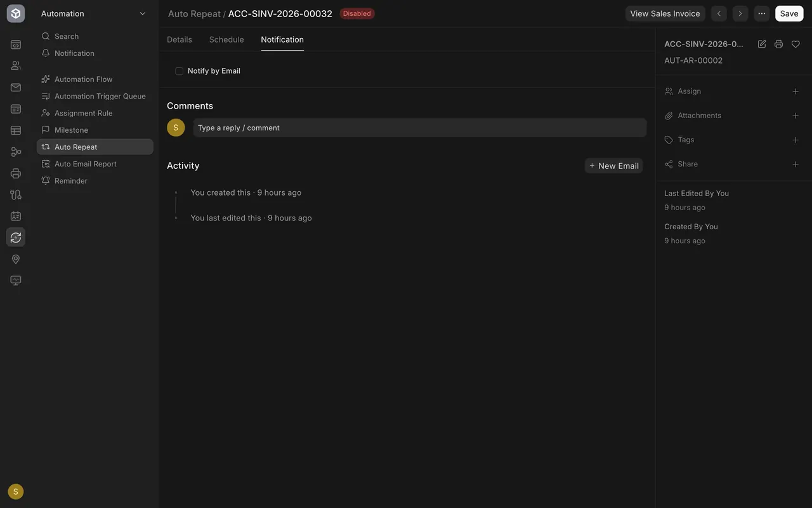Click the user avatar at sidebar bottom
812x508 pixels.
[16, 491]
